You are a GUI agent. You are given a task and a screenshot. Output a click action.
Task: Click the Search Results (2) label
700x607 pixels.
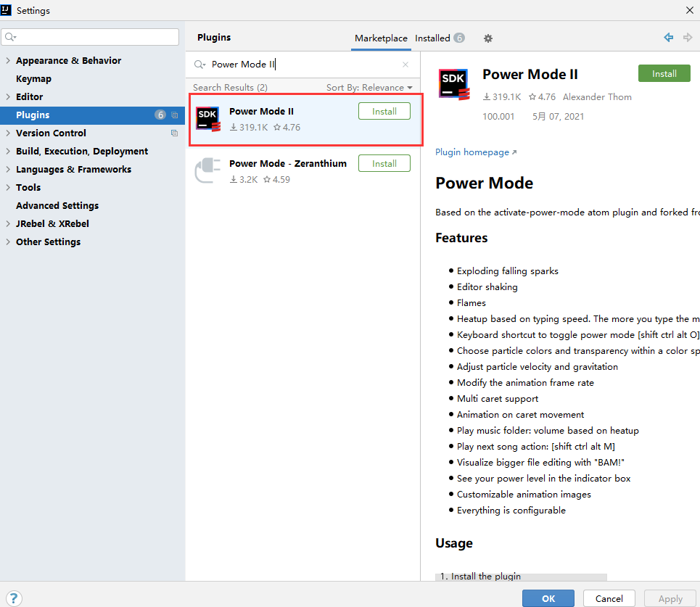[x=230, y=88]
